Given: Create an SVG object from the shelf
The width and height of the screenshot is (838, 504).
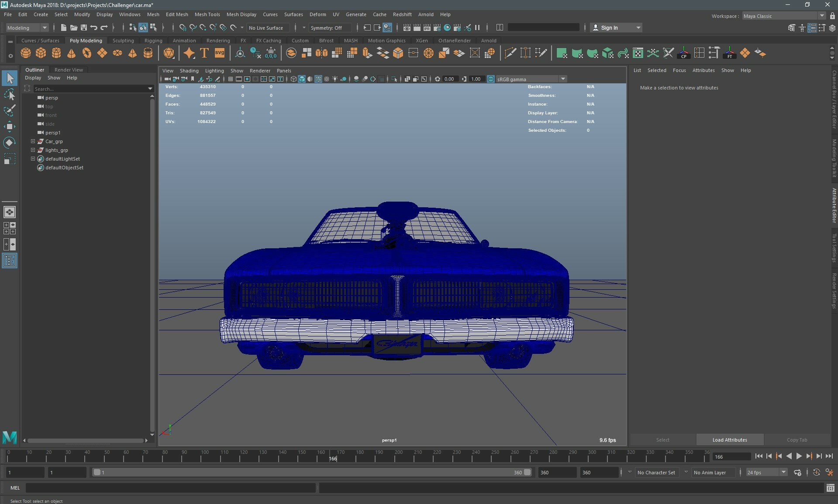Looking at the screenshot, I should 219,53.
